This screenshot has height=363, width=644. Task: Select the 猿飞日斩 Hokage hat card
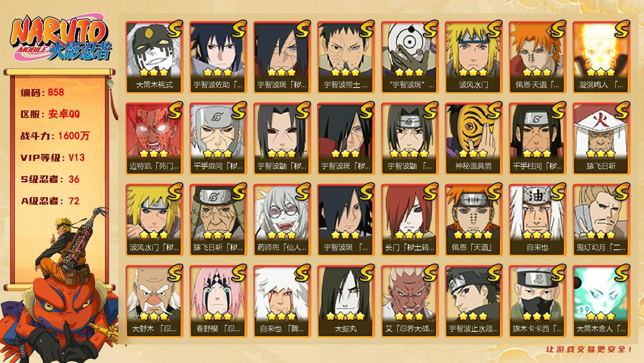[601, 138]
